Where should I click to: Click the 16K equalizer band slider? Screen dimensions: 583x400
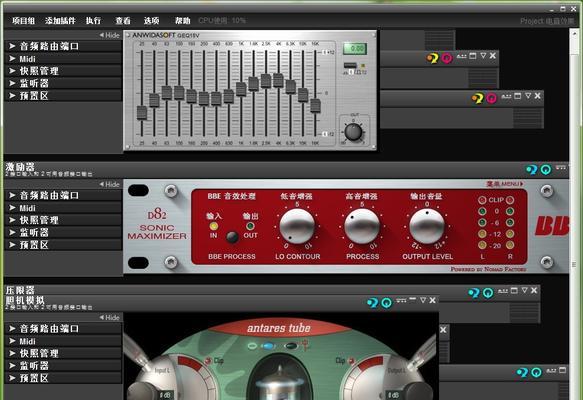pyautogui.click(x=315, y=106)
